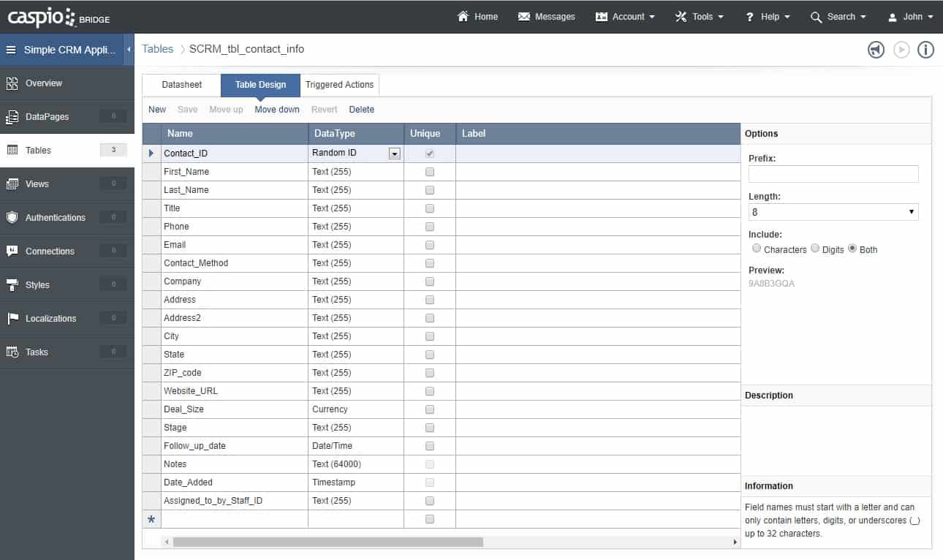Image resolution: width=943 pixels, height=560 pixels.
Task: Click the info circle icon
Action: coord(925,50)
